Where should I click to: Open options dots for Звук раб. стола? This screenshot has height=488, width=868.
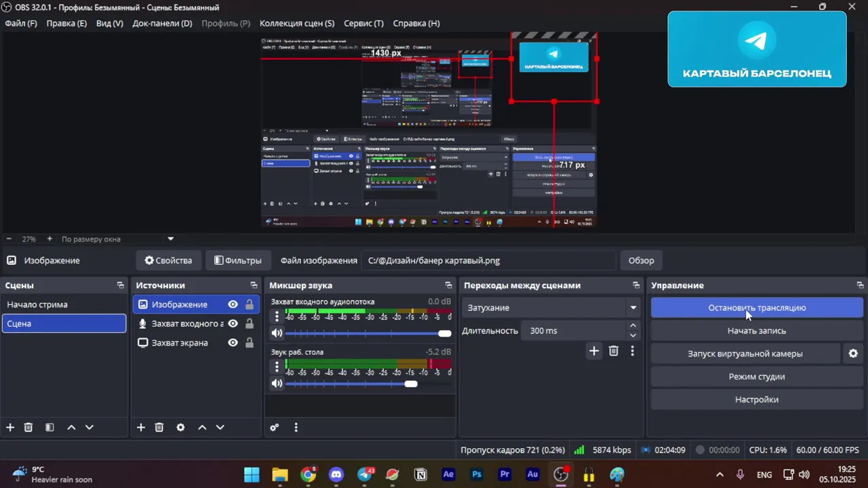(x=277, y=367)
